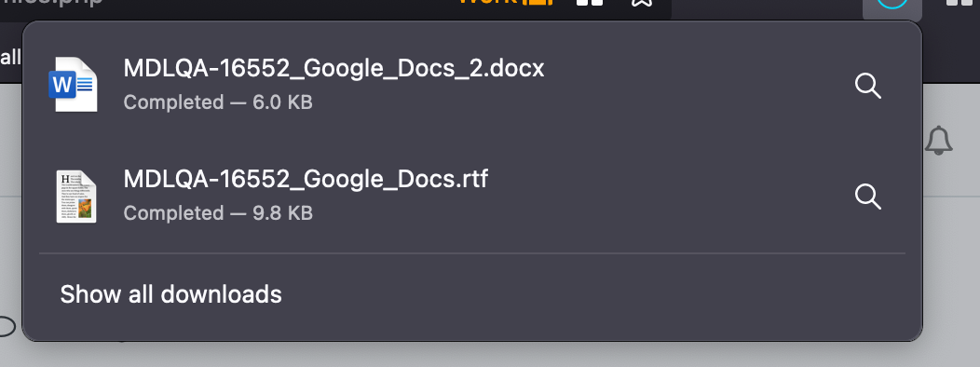Show MDLQA-16552_Google_Docs_2.docx in Finder via magnifier
980x367 pixels.
tap(867, 86)
